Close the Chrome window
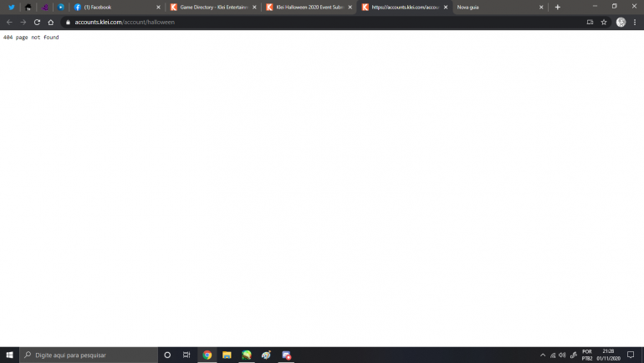Screen dimensions: 644x363 click(x=634, y=6)
